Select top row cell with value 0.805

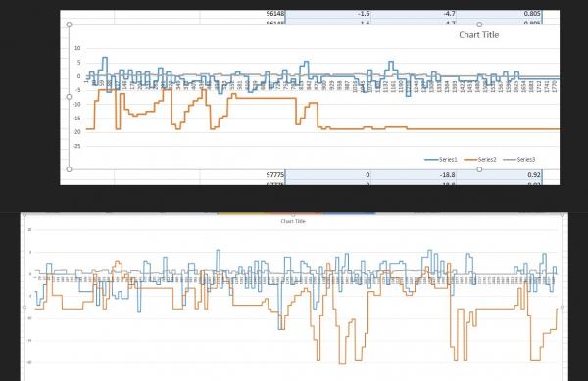point(499,14)
